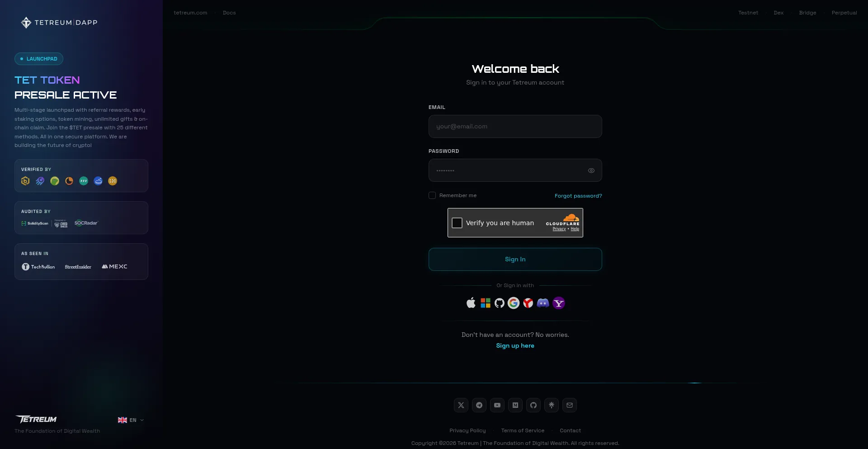Click the amber verifier icon at row end

click(113, 181)
